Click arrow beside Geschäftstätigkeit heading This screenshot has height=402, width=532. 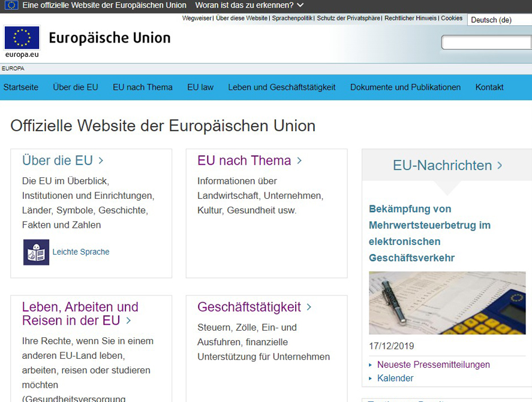tap(309, 307)
